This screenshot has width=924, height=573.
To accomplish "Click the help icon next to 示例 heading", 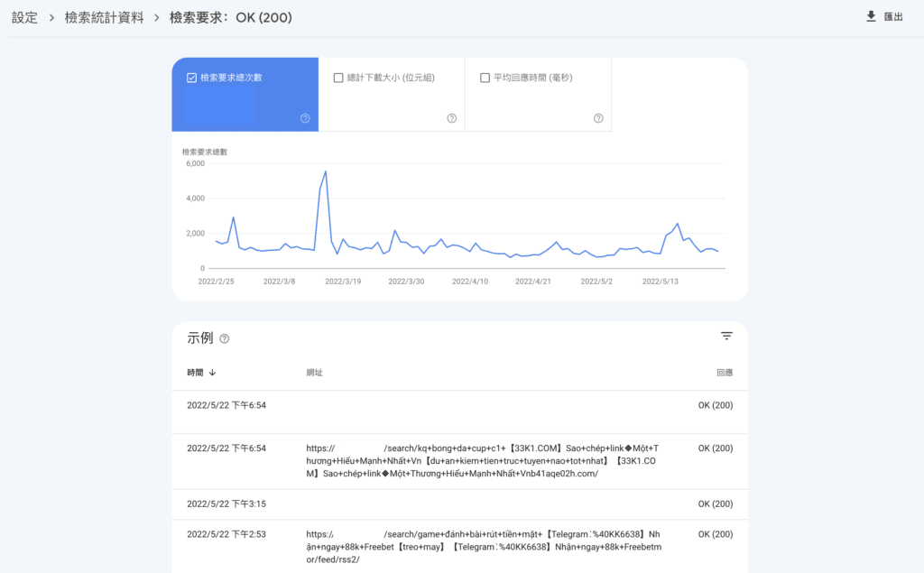I will click(x=224, y=337).
